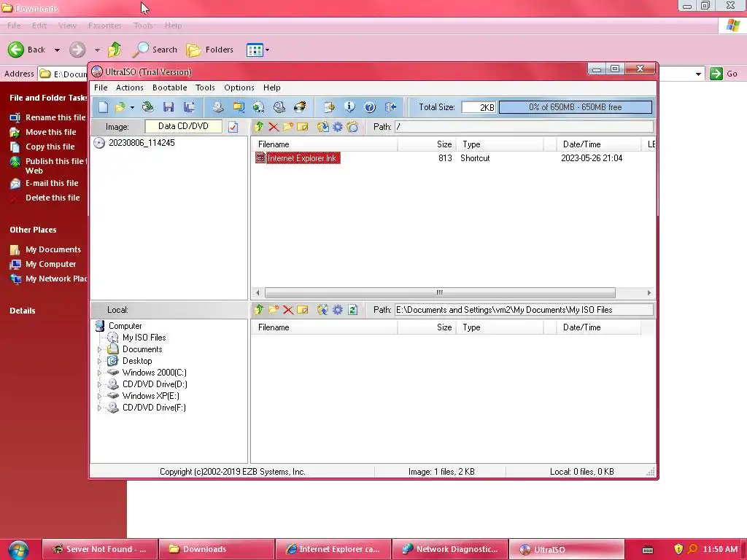Viewport: 747px width, 560px height.
Task: Click the Information toolbar icon
Action: 349,107
